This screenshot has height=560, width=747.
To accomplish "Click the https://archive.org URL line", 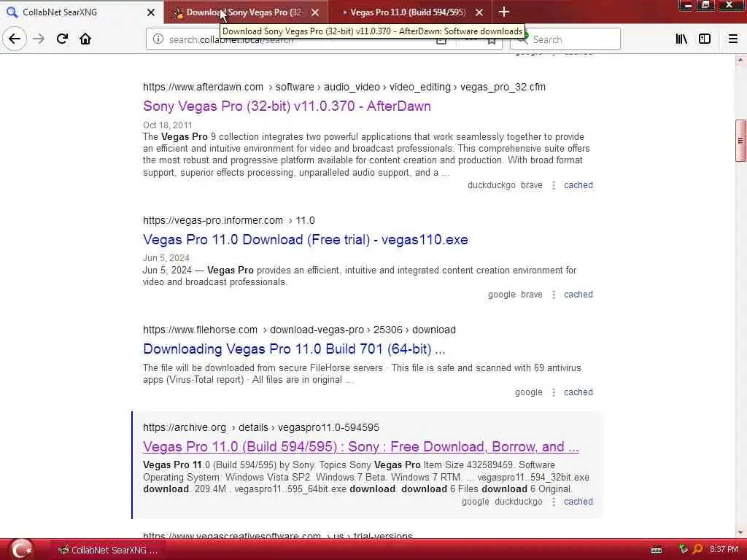I will [261, 427].
